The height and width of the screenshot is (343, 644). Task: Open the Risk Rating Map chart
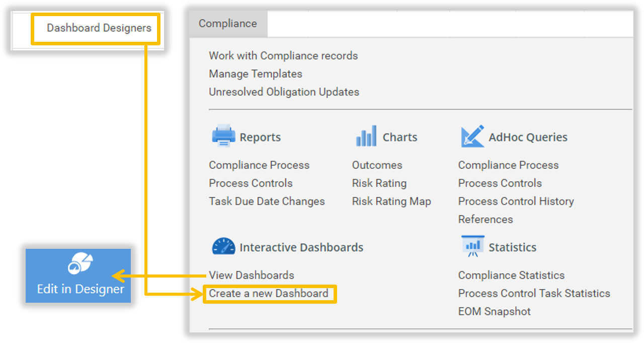click(x=391, y=201)
